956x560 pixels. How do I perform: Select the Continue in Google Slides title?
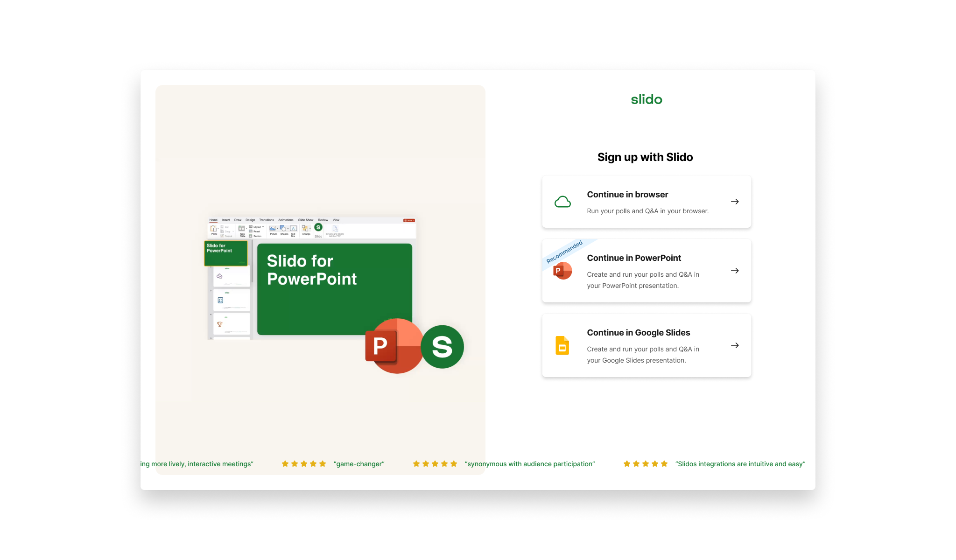tap(638, 333)
